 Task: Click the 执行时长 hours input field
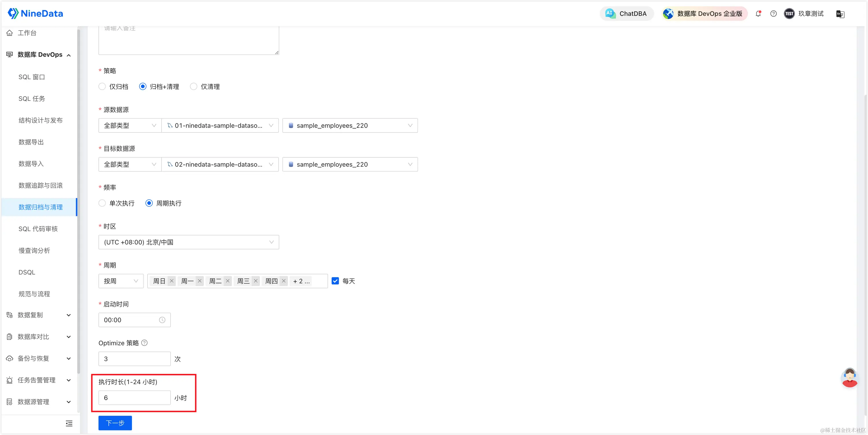click(134, 398)
